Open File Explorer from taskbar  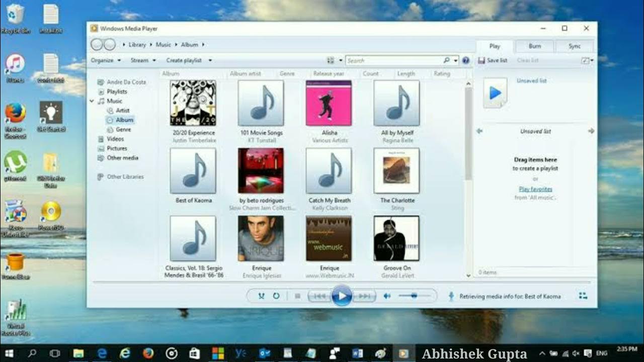78,353
